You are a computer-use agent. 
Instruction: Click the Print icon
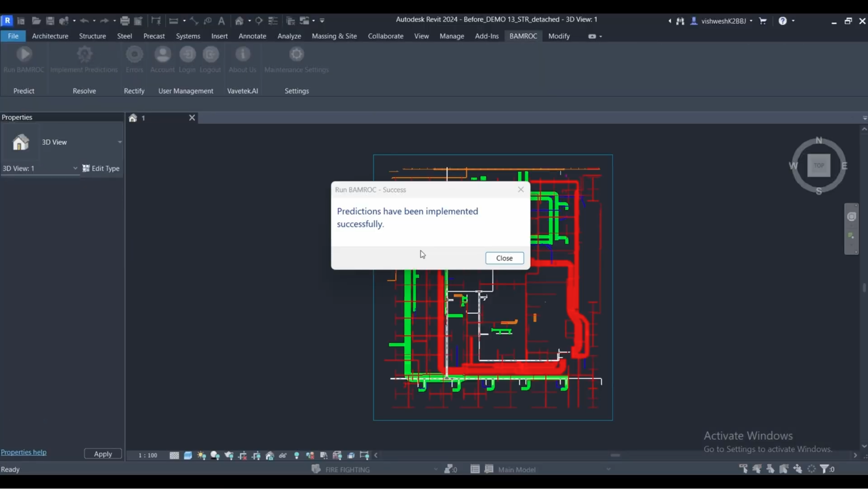(125, 21)
